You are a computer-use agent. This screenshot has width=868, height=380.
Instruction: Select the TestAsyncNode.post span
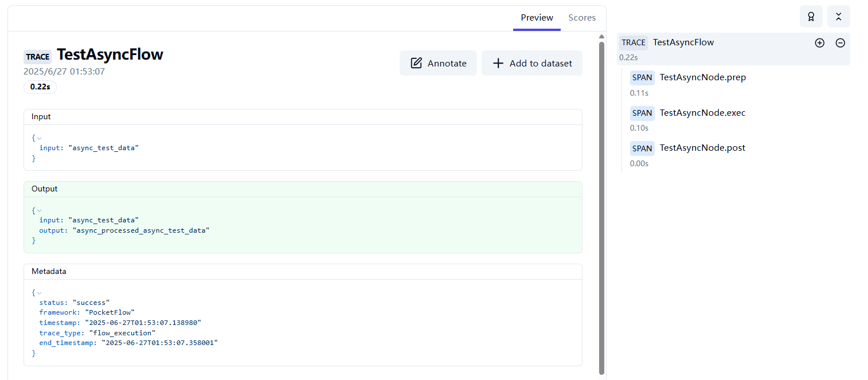point(702,148)
